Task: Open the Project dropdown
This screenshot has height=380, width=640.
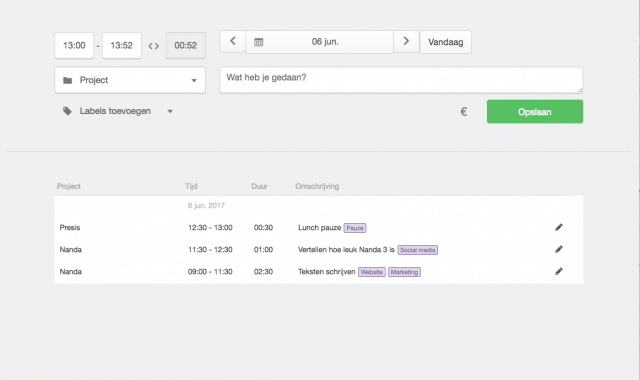Action: click(130, 80)
